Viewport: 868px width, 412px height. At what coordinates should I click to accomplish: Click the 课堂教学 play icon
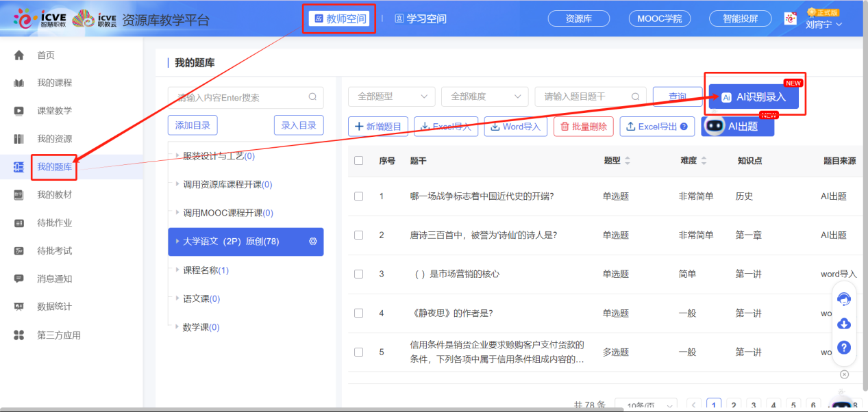coord(19,111)
